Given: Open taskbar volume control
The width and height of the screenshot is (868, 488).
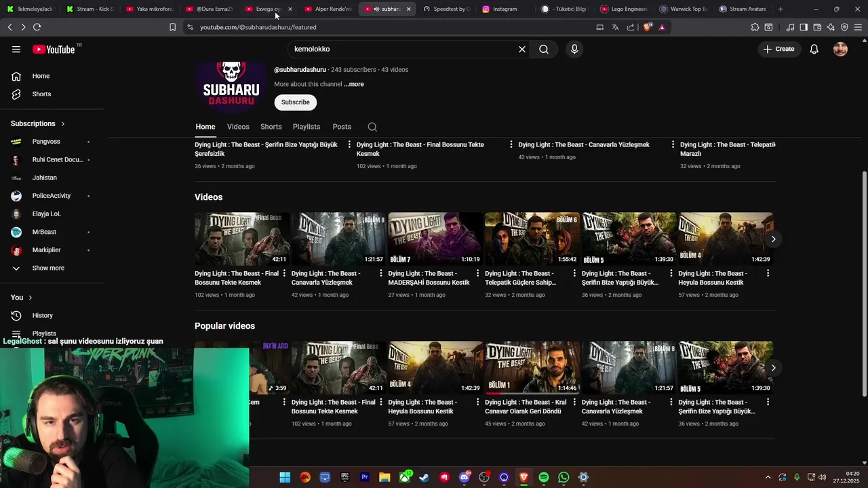Looking at the screenshot, I should 823,478.
